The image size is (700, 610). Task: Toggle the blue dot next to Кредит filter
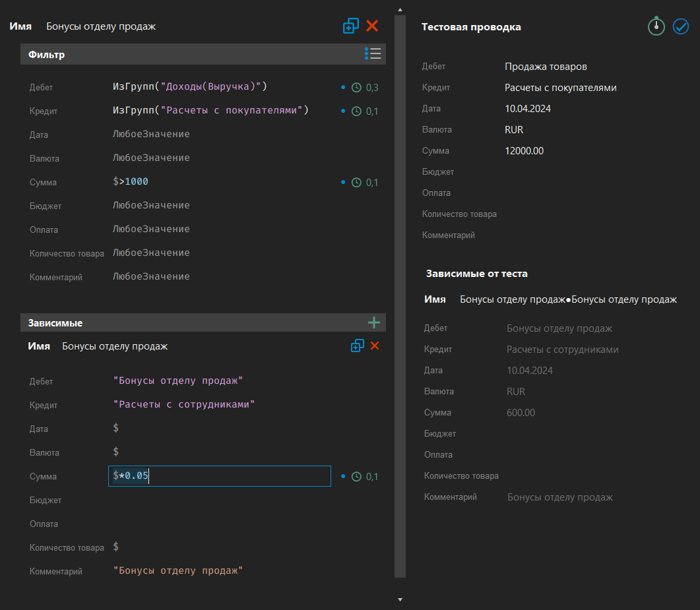[342, 111]
